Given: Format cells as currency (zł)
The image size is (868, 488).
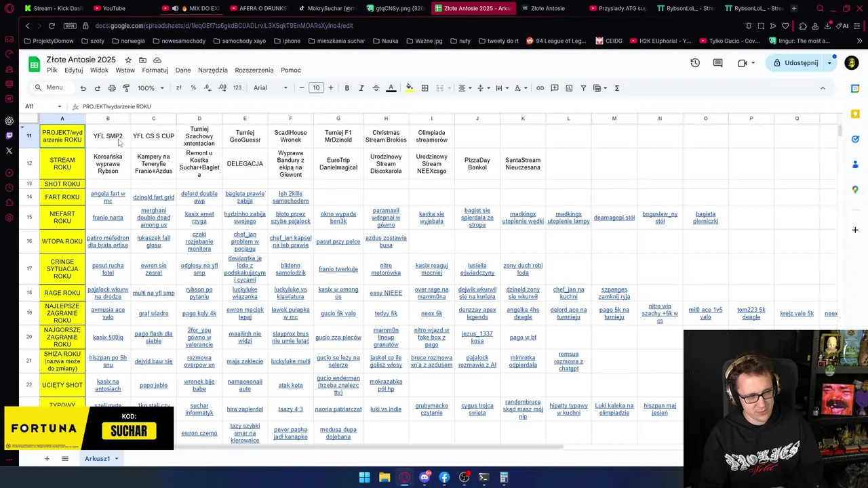Looking at the screenshot, I should 178,88.
